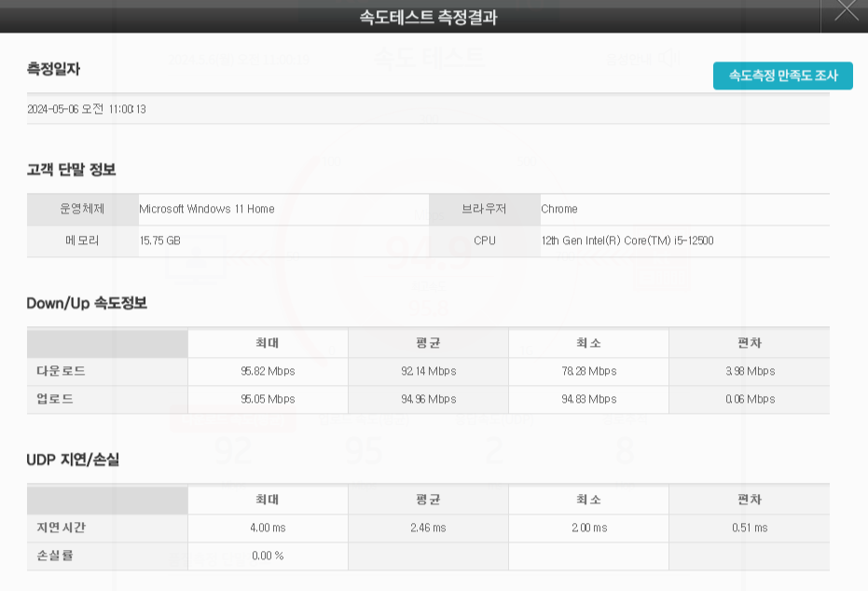This screenshot has width=868, height=591.
Task: Select average latency 2.46 ms cell
Action: click(428, 528)
